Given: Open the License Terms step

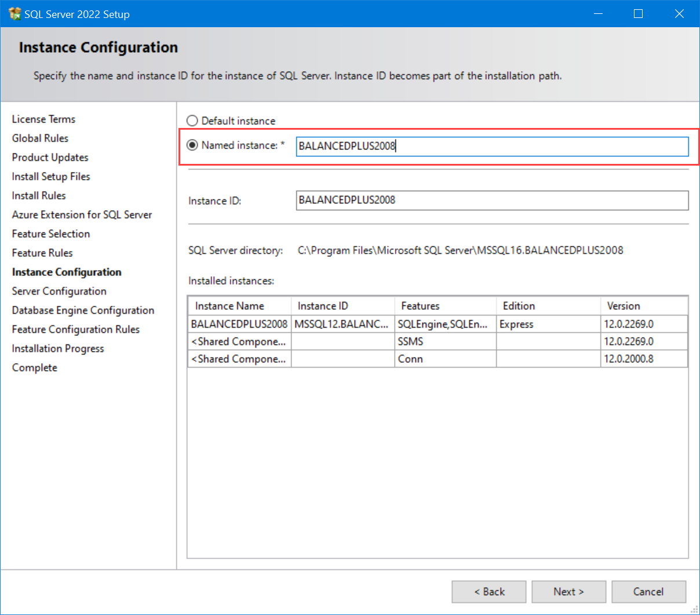Looking at the screenshot, I should (43, 119).
